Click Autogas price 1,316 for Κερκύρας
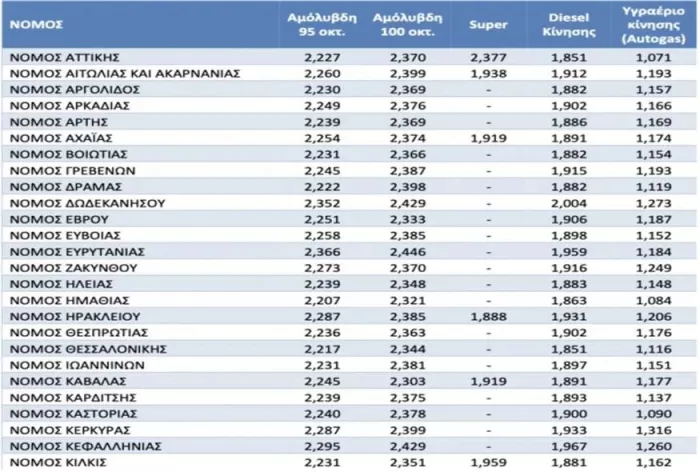This screenshot has width=700, height=472. pyautogui.click(x=654, y=430)
